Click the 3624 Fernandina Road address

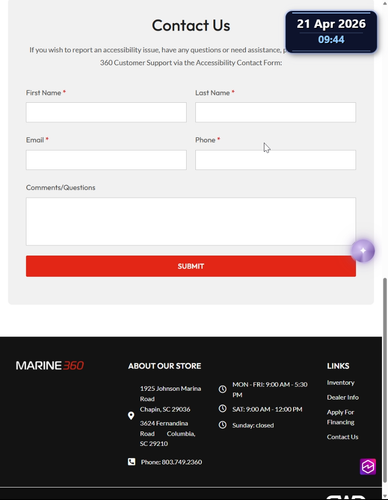click(167, 433)
